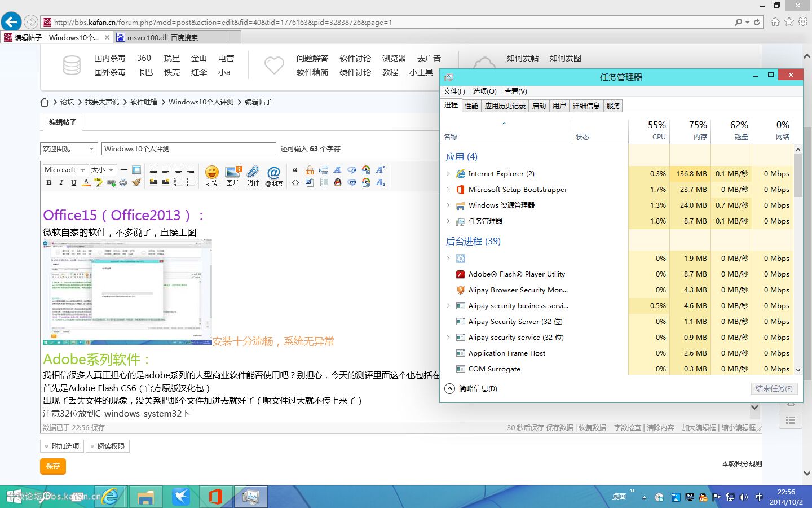
Task: Switch to the 服务 tab
Action: click(614, 106)
